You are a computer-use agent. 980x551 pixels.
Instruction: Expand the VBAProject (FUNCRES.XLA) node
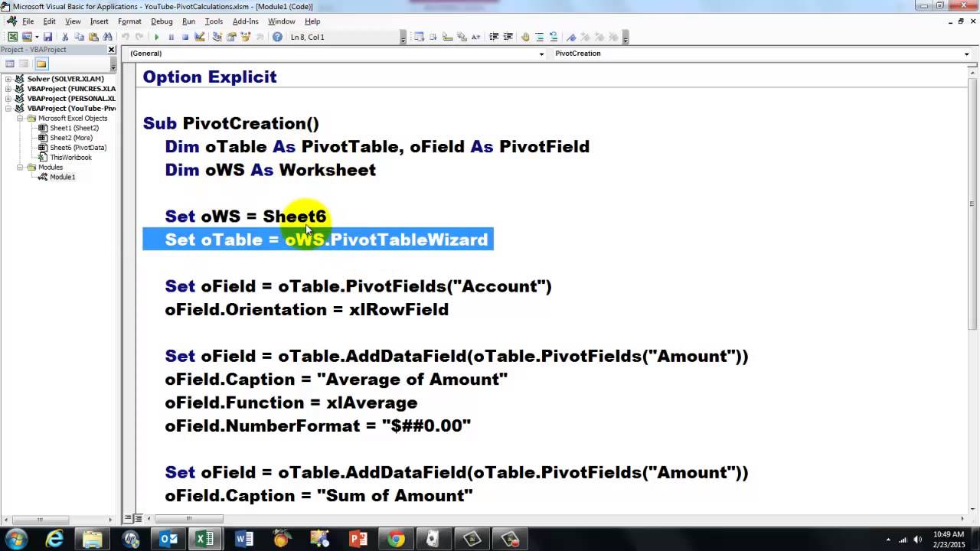click(8, 89)
